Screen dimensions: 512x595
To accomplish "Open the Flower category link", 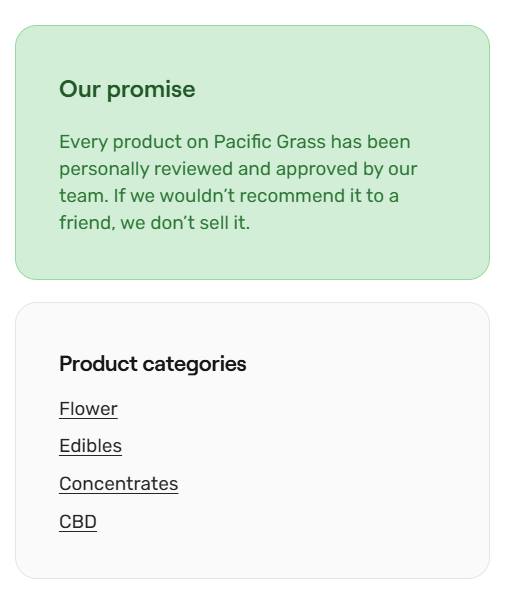I will [x=88, y=409].
